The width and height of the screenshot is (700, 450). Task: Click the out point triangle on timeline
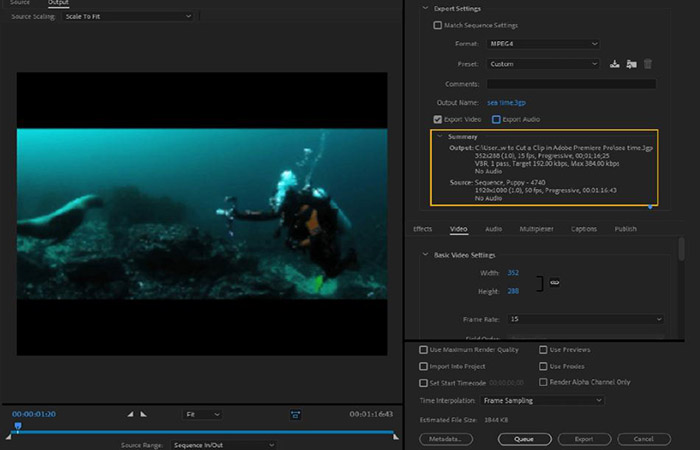tap(396, 436)
